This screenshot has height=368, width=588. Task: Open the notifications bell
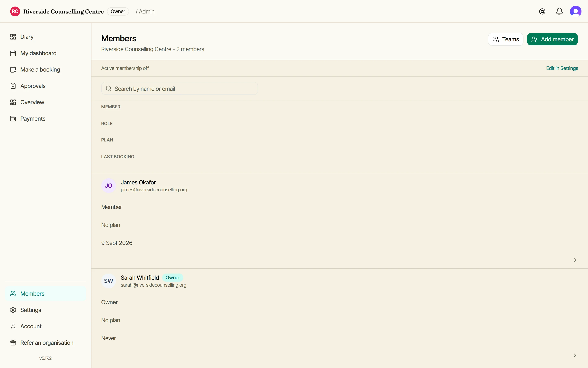coord(559,11)
